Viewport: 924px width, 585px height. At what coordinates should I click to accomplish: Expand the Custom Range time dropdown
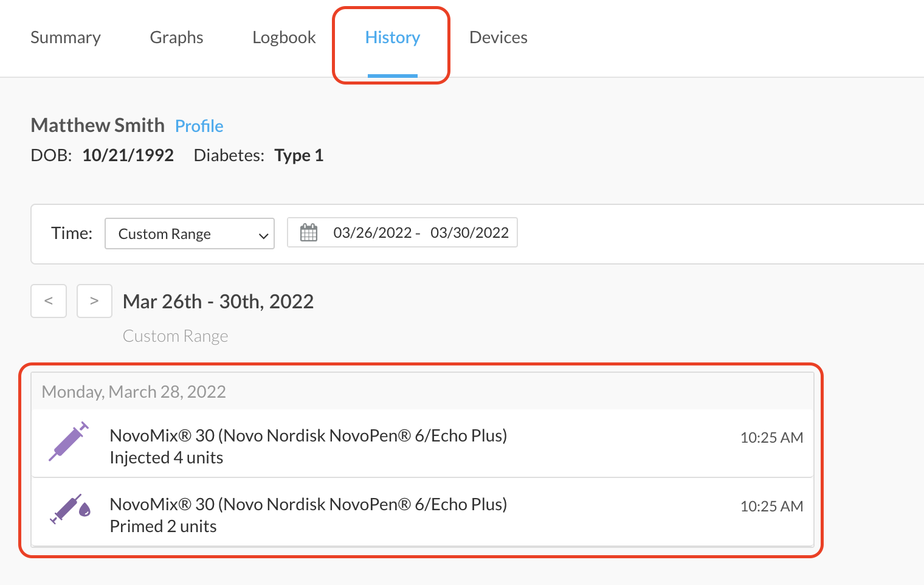[190, 234]
